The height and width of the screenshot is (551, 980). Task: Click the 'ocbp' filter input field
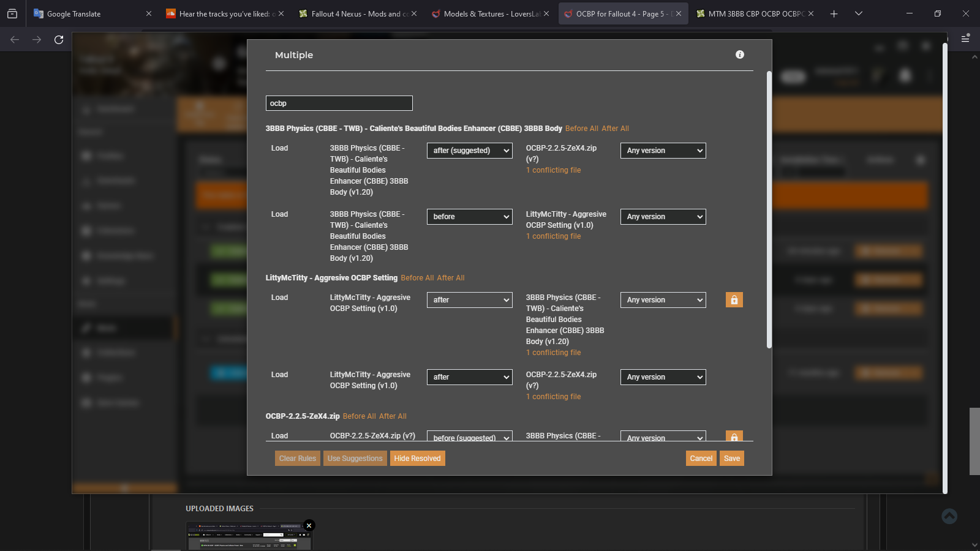pyautogui.click(x=339, y=103)
